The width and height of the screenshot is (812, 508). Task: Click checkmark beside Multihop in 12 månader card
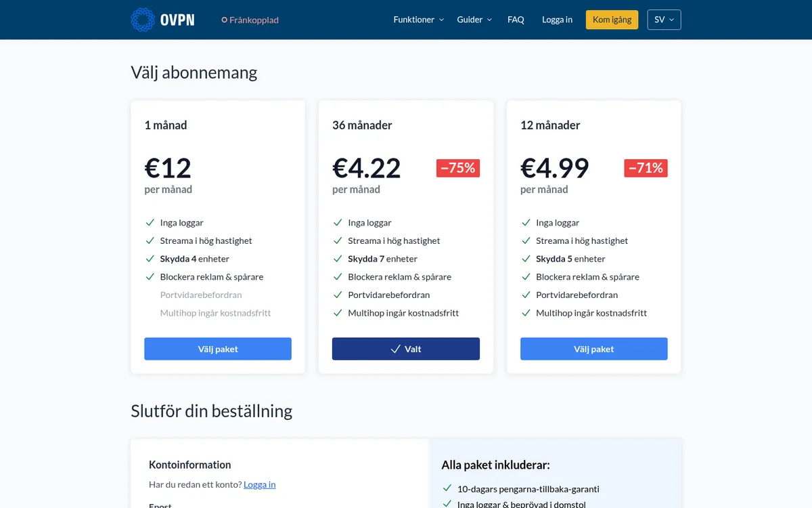526,313
